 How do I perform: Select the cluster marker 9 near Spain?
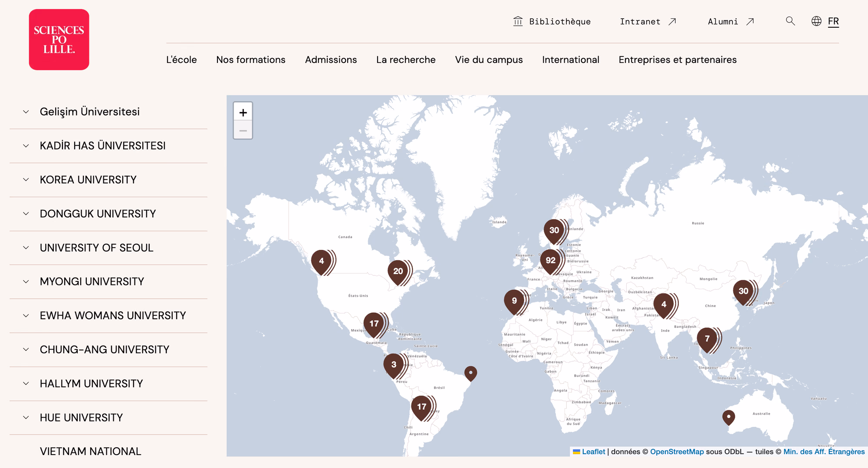(x=515, y=302)
